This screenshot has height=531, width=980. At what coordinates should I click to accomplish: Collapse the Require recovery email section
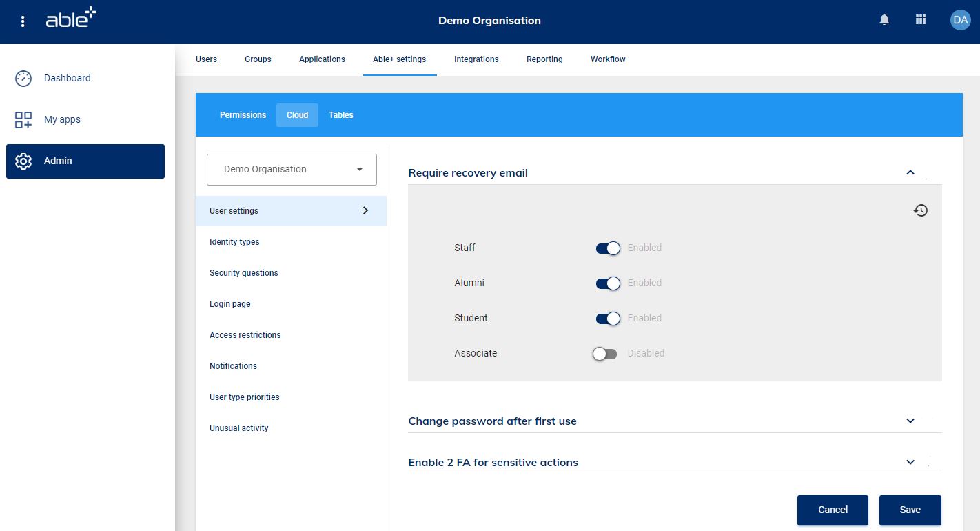click(x=910, y=172)
